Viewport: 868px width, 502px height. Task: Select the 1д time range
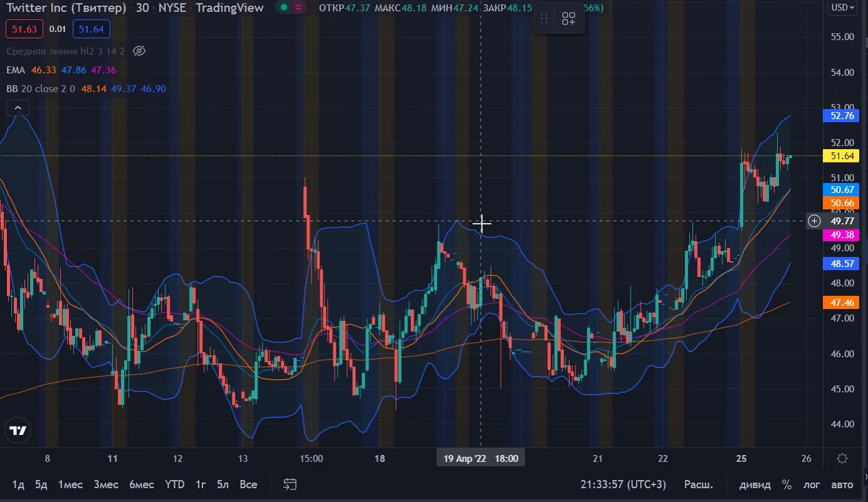[18, 484]
